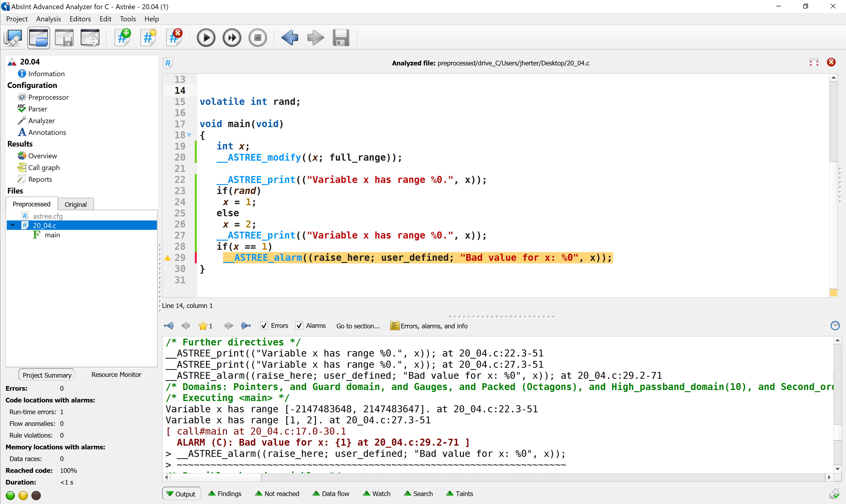Click the open project toolbar icon
Viewport: 846px width, 504px height.
[x=39, y=37]
